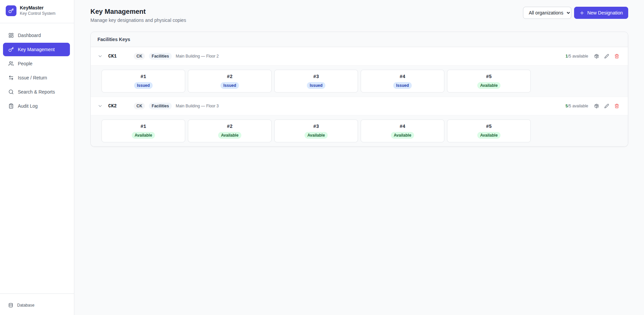This screenshot has width=644, height=315.
Task: Select CK2 copy #3 Available card
Action: click(316, 131)
